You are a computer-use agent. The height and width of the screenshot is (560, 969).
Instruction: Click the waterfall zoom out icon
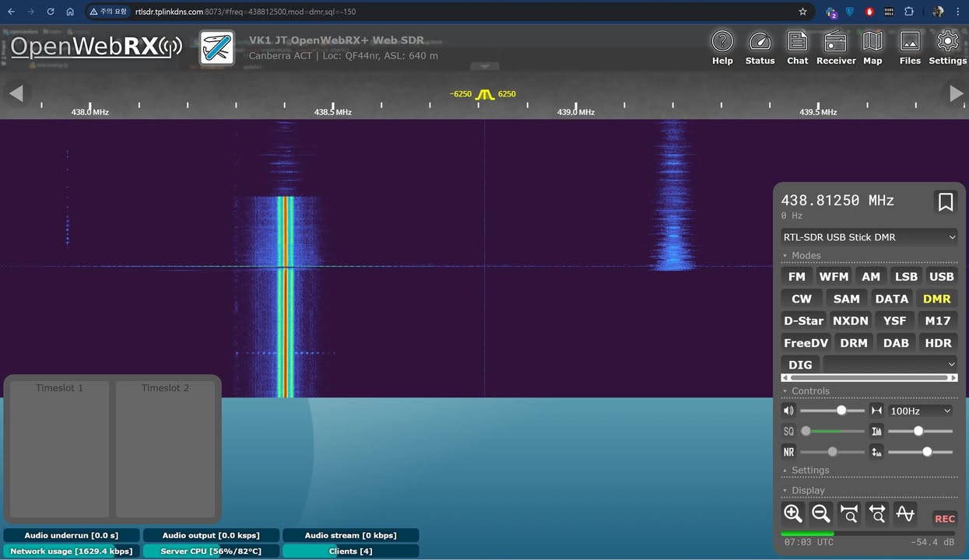820,513
